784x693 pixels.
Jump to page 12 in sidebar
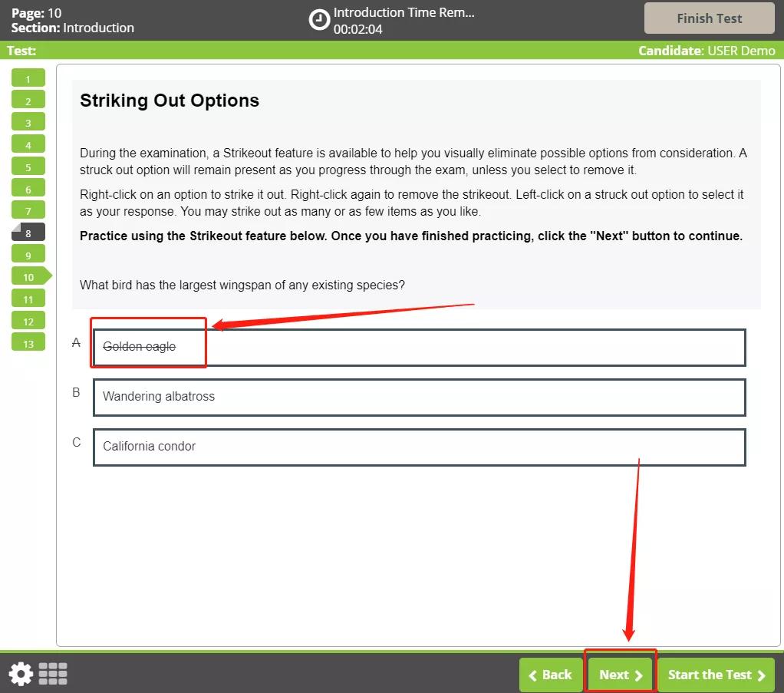(x=28, y=321)
